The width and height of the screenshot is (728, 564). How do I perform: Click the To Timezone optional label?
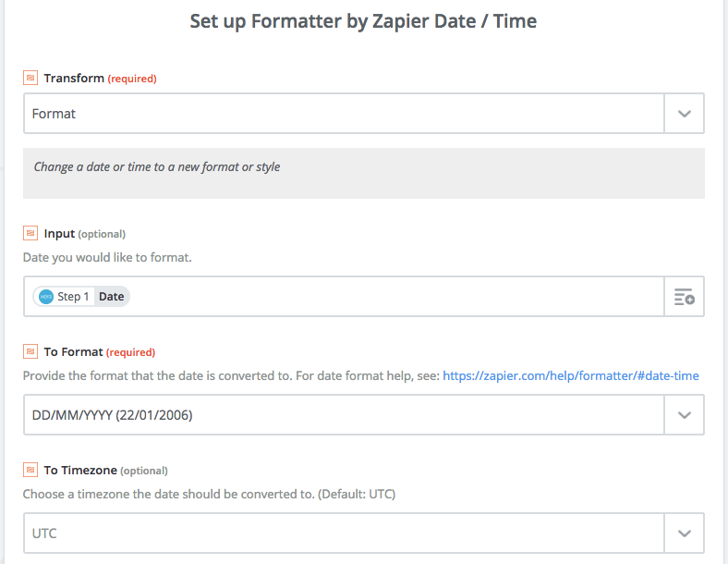point(106,471)
